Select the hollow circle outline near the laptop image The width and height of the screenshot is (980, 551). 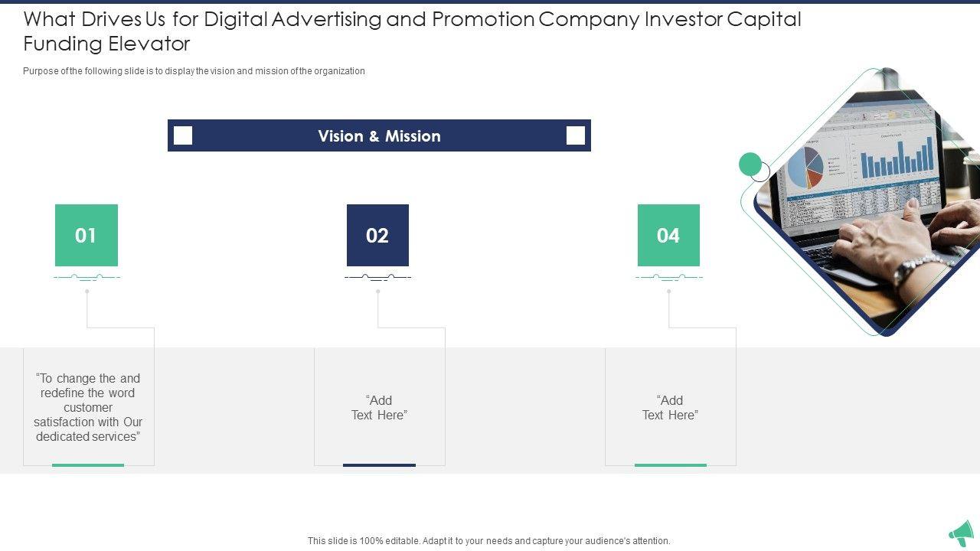(760, 173)
